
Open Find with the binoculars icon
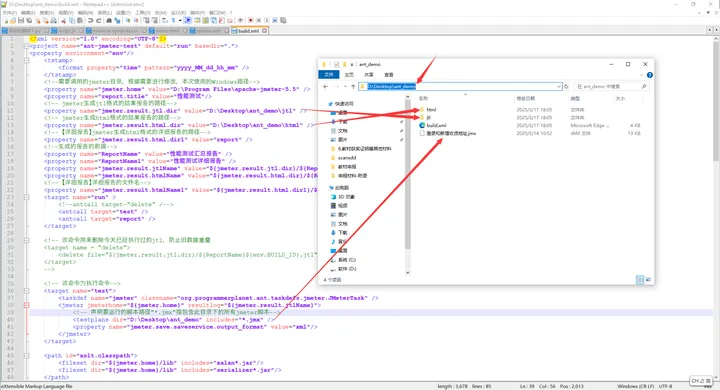click(109, 21)
